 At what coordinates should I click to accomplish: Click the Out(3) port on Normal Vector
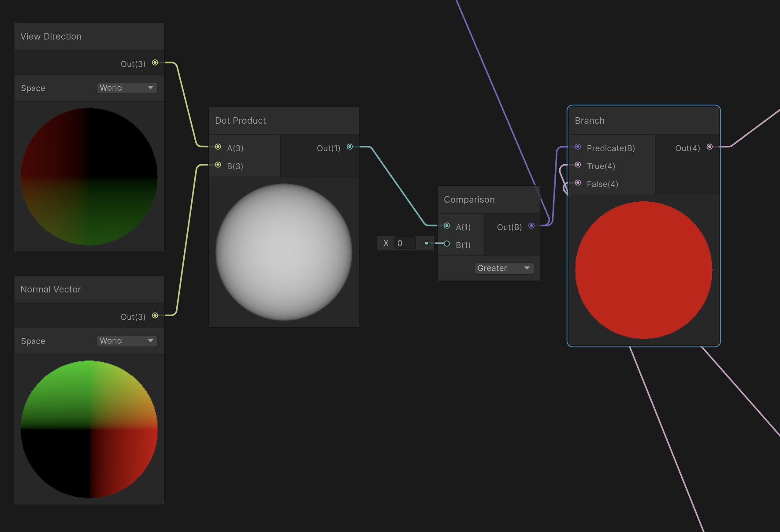tap(155, 315)
